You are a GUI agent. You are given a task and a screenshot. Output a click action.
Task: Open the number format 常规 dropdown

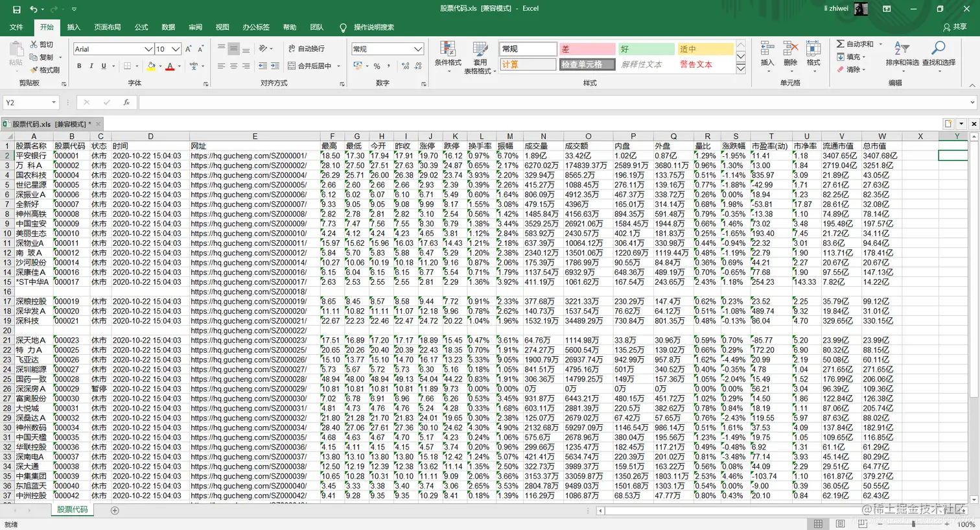tap(418, 49)
